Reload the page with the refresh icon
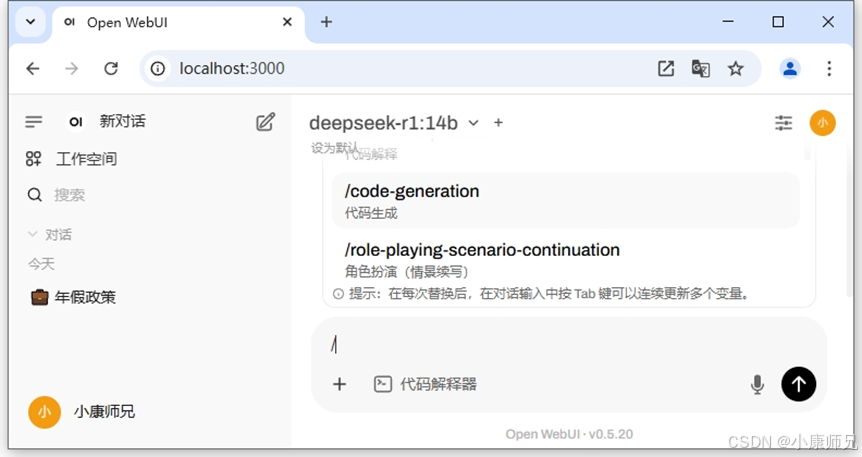Viewport: 862px width, 457px height. click(111, 68)
